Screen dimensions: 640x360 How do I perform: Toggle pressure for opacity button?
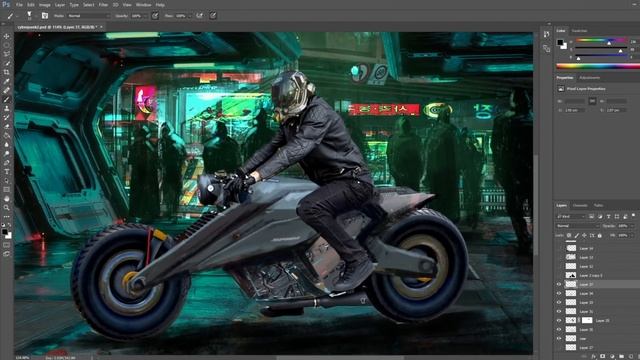click(155, 16)
